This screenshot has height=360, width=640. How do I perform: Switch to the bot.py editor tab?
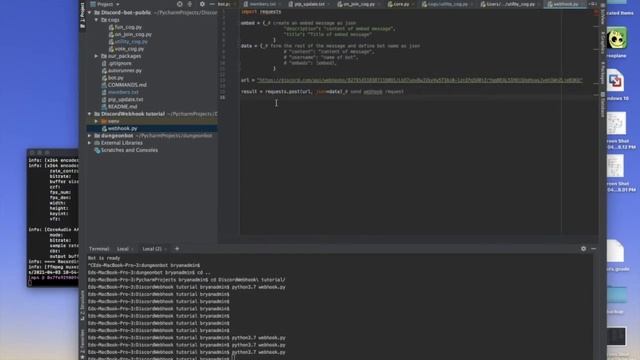226,4
